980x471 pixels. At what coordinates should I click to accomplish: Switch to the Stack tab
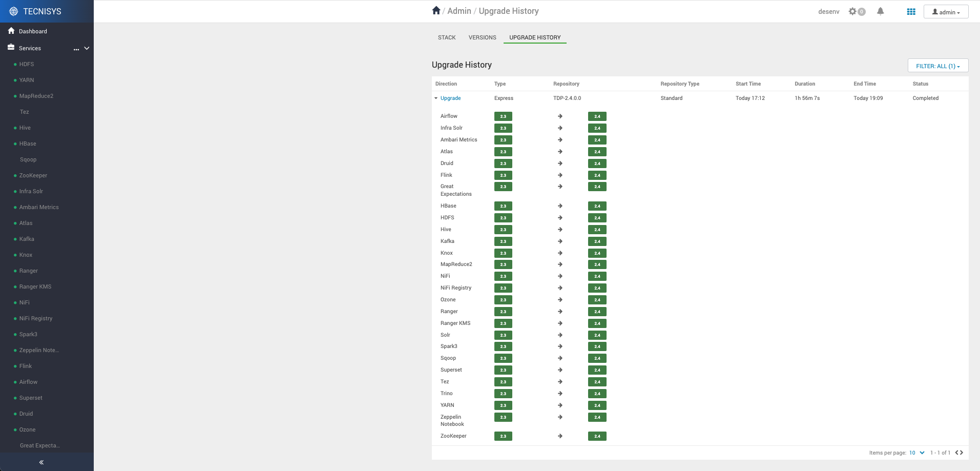(x=447, y=37)
